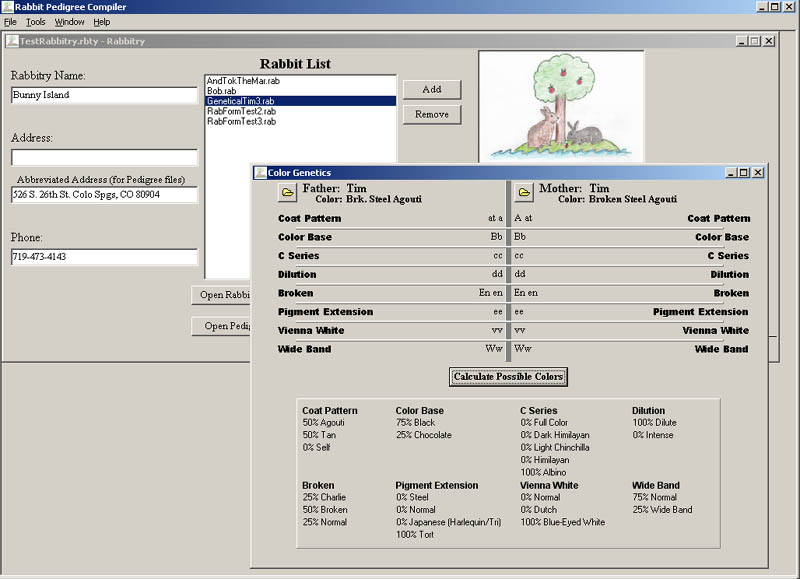
Task: Maximize the Color Genetics window
Action: pyautogui.click(x=744, y=173)
